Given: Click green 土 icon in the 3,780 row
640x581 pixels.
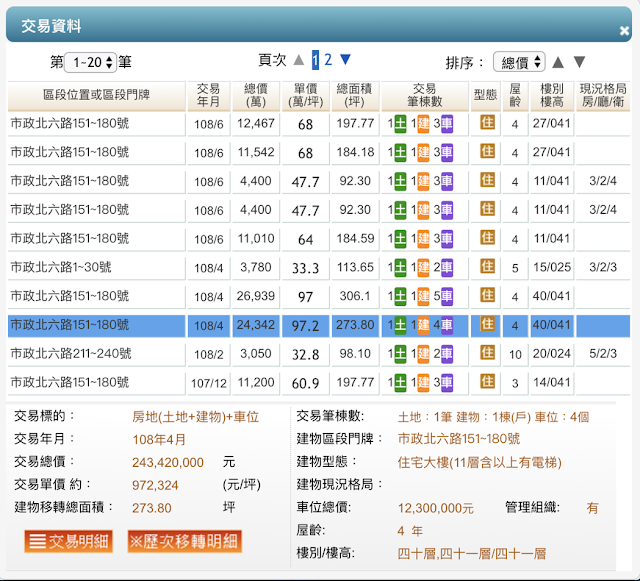Looking at the screenshot, I should coord(400,268).
